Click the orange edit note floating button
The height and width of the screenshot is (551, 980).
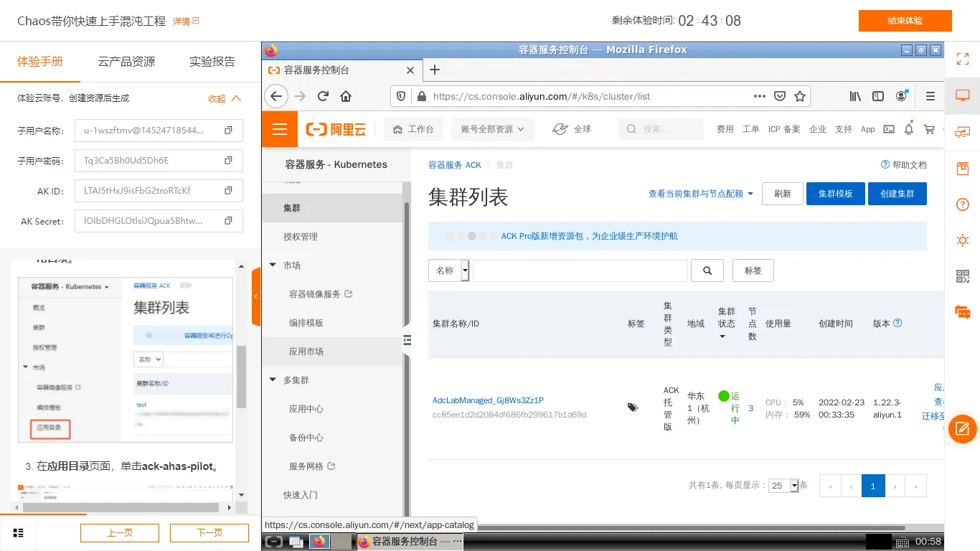pyautogui.click(x=963, y=429)
